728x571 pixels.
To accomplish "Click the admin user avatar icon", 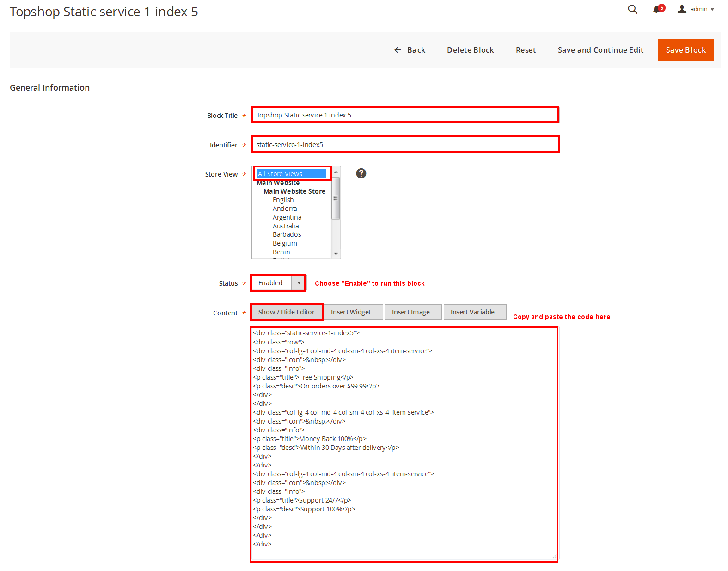I will [682, 9].
